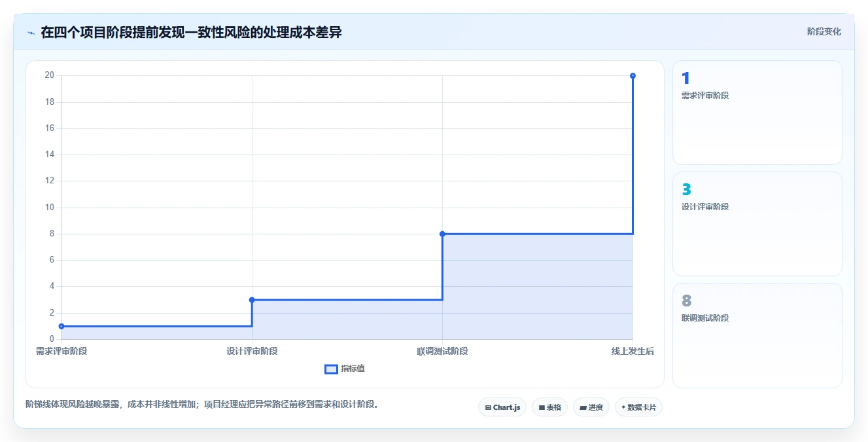Click the x-axis label 线上发生后
Viewport: 868px width, 442px height.
(x=633, y=351)
